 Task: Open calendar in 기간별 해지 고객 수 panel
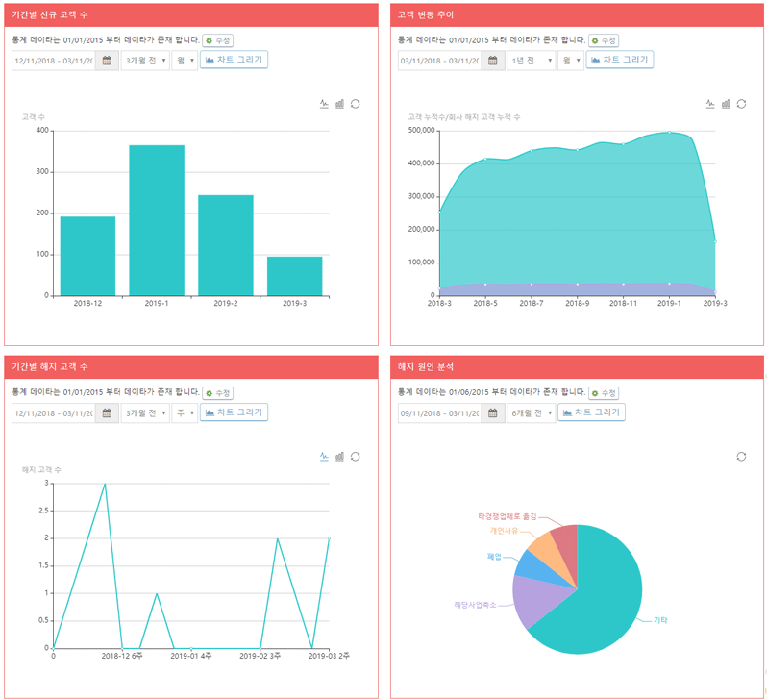tap(107, 413)
